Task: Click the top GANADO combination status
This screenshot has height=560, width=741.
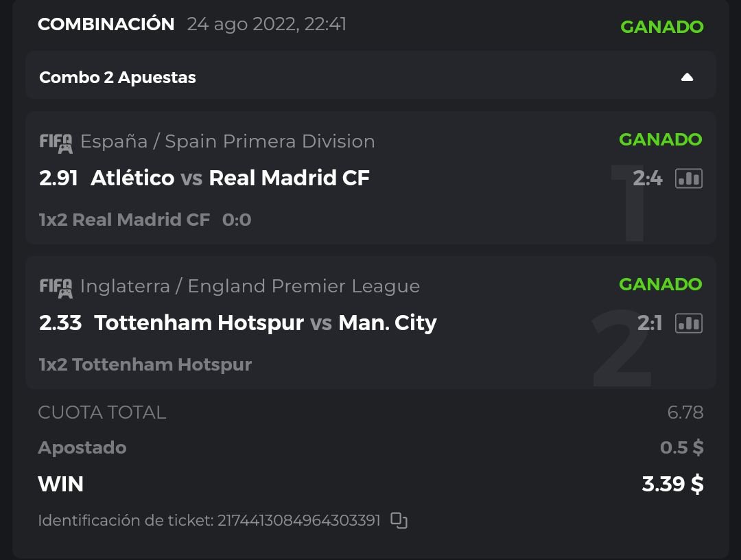Action: (661, 27)
